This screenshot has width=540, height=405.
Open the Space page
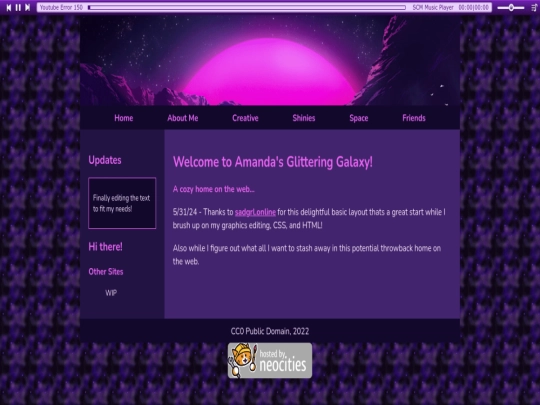(359, 118)
